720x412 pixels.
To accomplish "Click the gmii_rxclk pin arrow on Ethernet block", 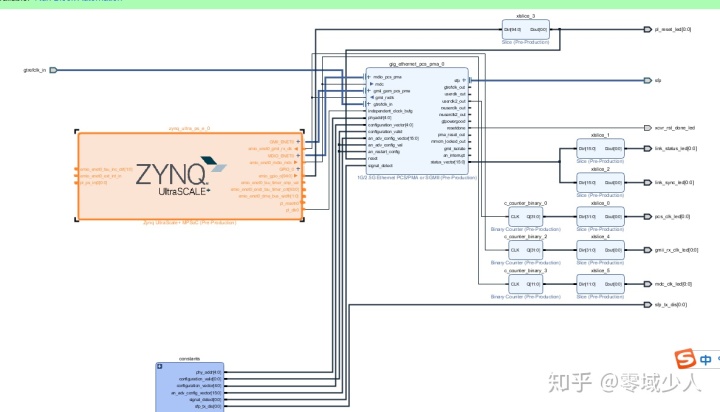I will 371,97.
